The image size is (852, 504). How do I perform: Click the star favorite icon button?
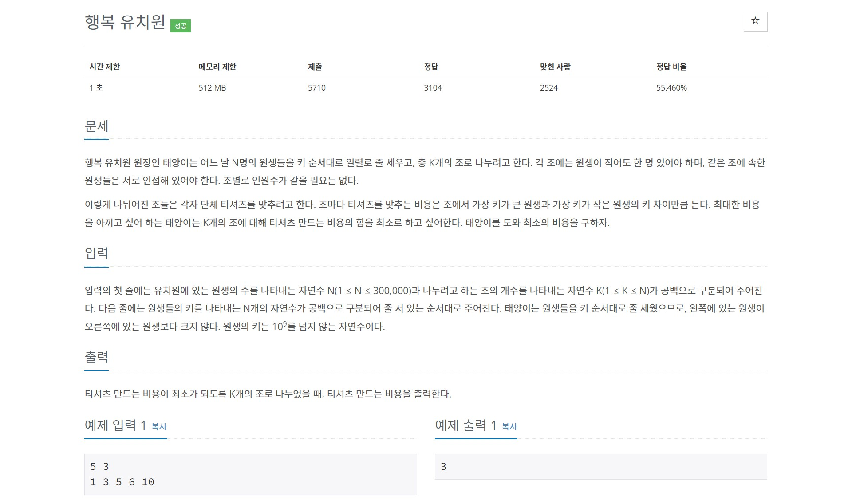(755, 21)
